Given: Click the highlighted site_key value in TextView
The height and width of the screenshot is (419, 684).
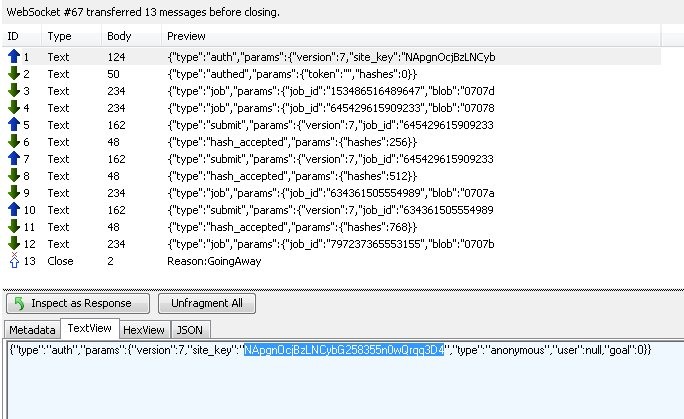Looking at the screenshot, I should click(x=344, y=350).
